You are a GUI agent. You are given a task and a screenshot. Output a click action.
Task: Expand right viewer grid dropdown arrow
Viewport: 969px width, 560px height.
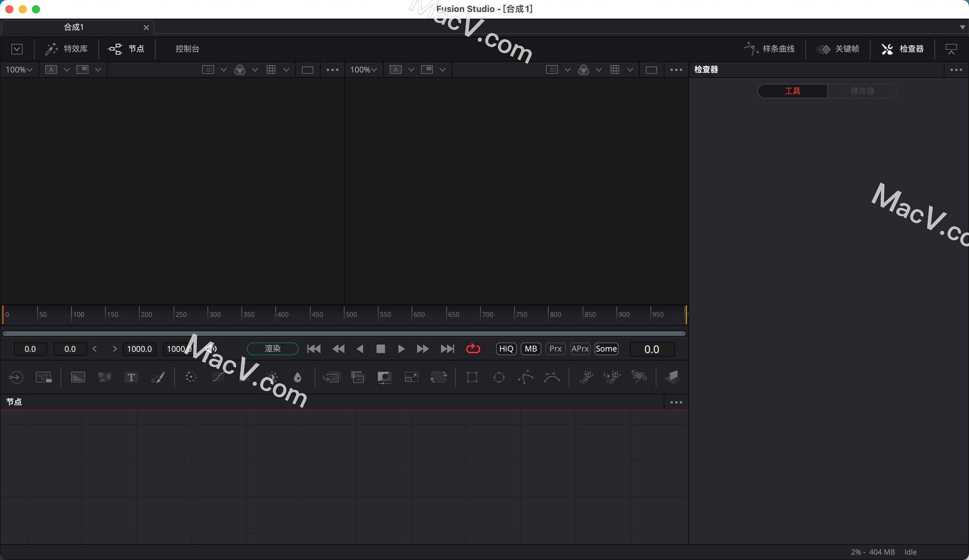[x=630, y=70]
